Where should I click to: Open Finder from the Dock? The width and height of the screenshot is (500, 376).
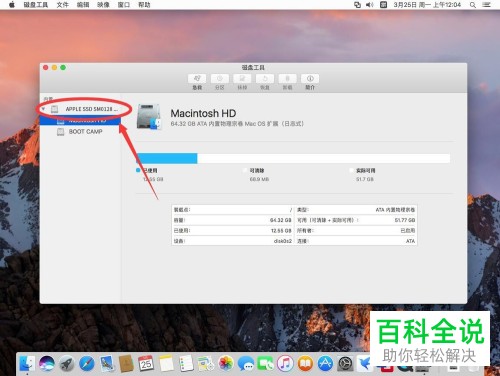point(27,363)
